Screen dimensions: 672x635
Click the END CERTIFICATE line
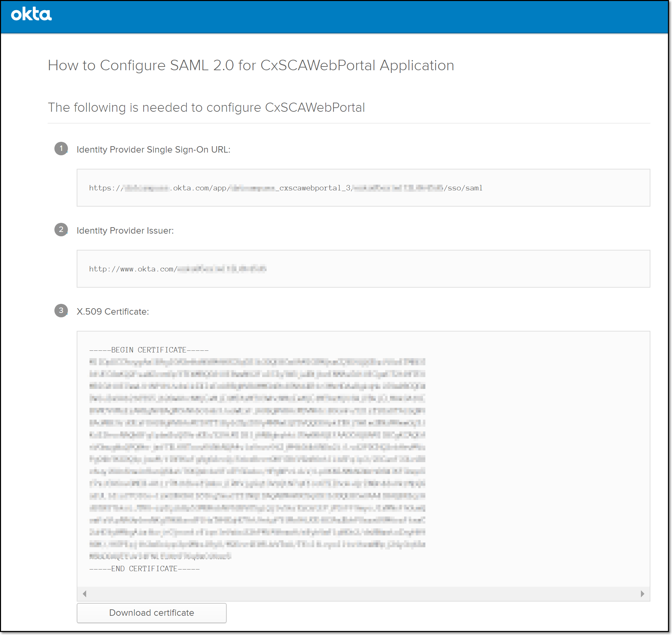click(144, 568)
